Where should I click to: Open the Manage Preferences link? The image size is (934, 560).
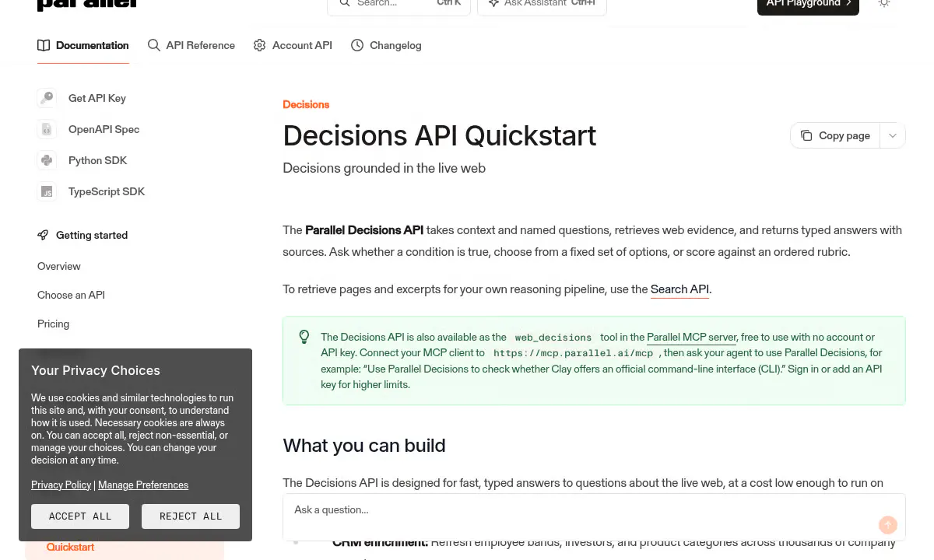(x=143, y=485)
